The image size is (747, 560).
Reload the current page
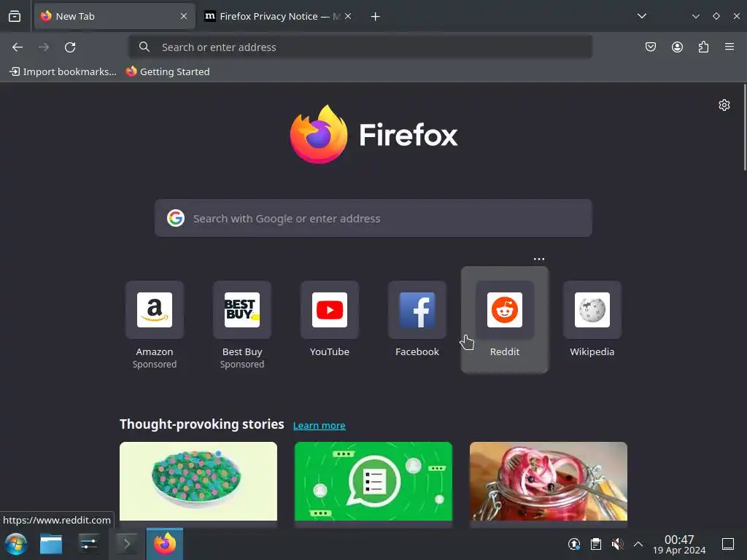[70, 47]
